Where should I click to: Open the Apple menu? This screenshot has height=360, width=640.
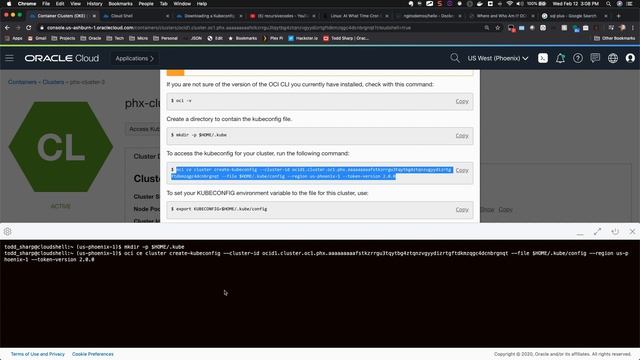coord(9,4)
